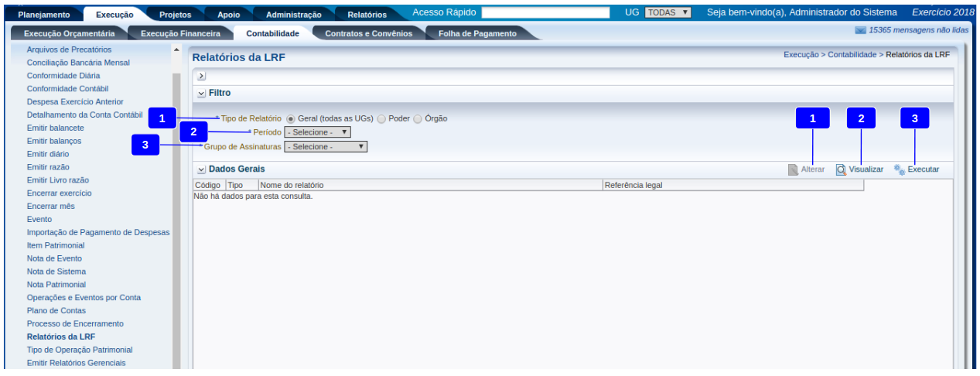Open the UG TODAS dropdown
Screen dimensions: 980x376
click(668, 12)
